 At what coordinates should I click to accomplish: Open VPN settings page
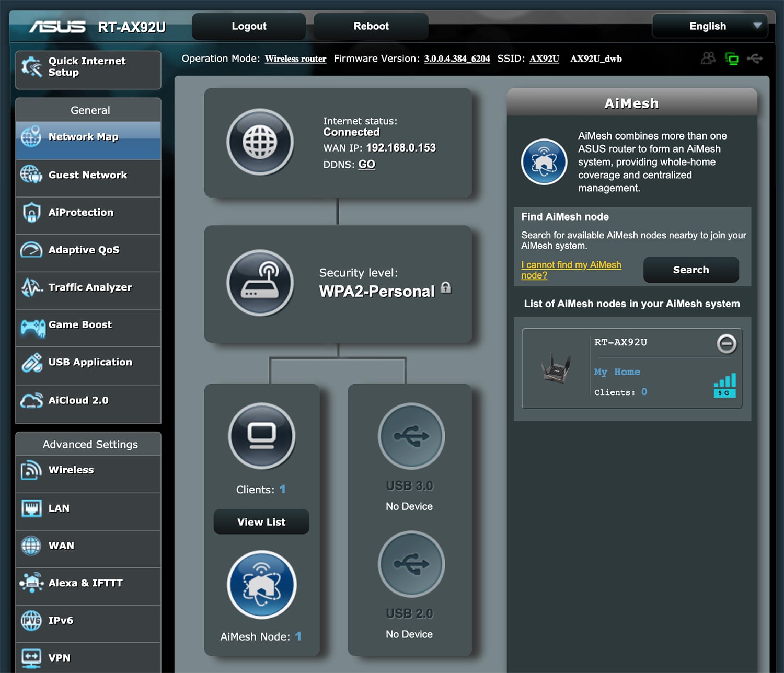(x=88, y=657)
